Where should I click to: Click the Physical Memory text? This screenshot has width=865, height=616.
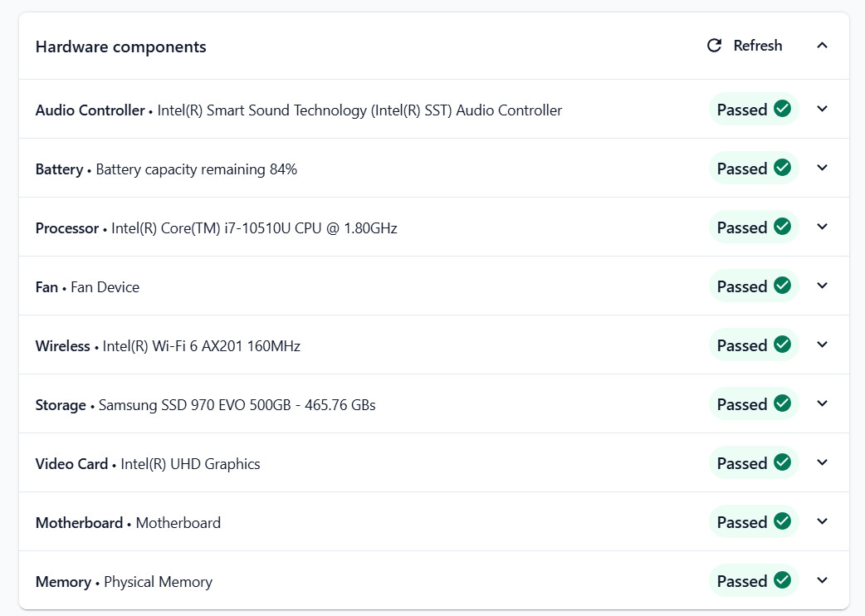coord(159,582)
